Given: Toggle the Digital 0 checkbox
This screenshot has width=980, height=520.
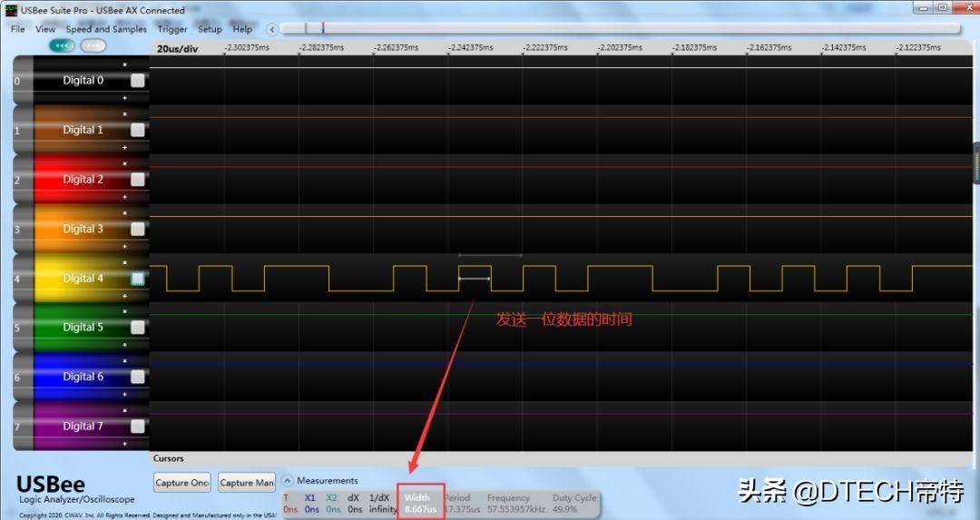Looking at the screenshot, I should [x=138, y=81].
